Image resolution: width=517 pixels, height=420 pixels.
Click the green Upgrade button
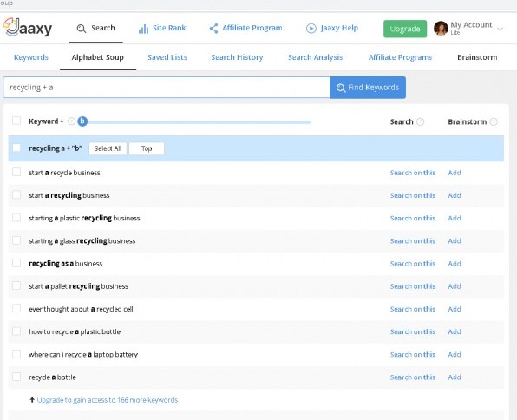click(405, 29)
